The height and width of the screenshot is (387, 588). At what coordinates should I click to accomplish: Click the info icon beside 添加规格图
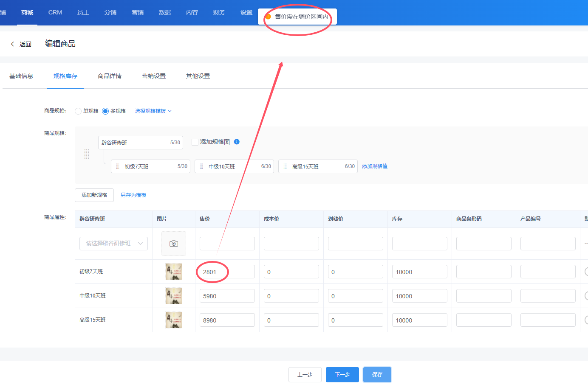click(237, 142)
